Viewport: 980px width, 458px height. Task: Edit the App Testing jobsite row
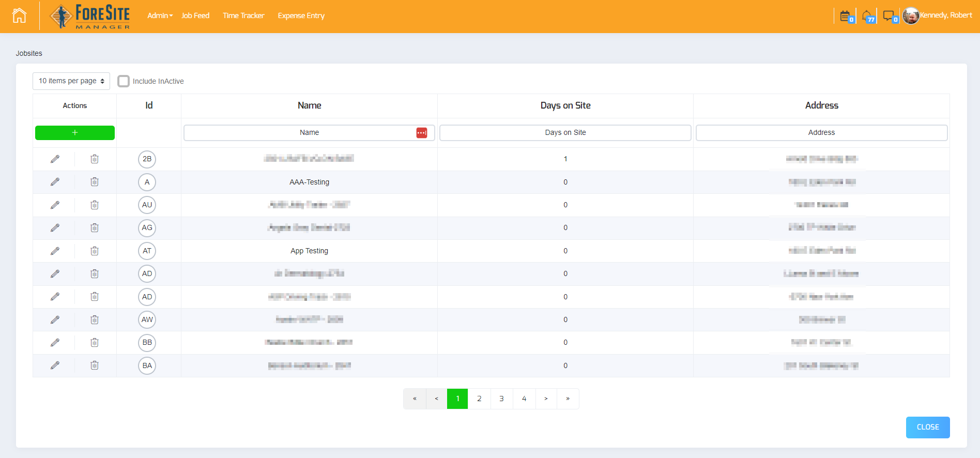tap(55, 251)
